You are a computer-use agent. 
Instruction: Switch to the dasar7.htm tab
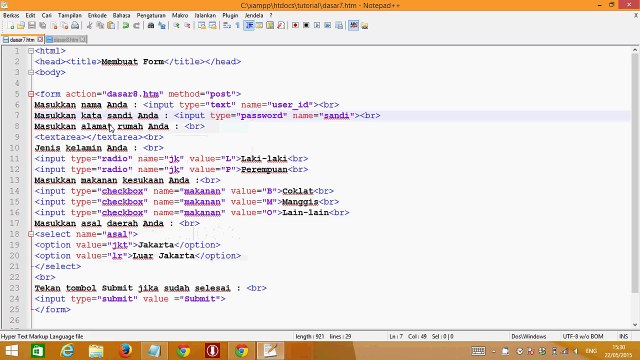[22, 40]
